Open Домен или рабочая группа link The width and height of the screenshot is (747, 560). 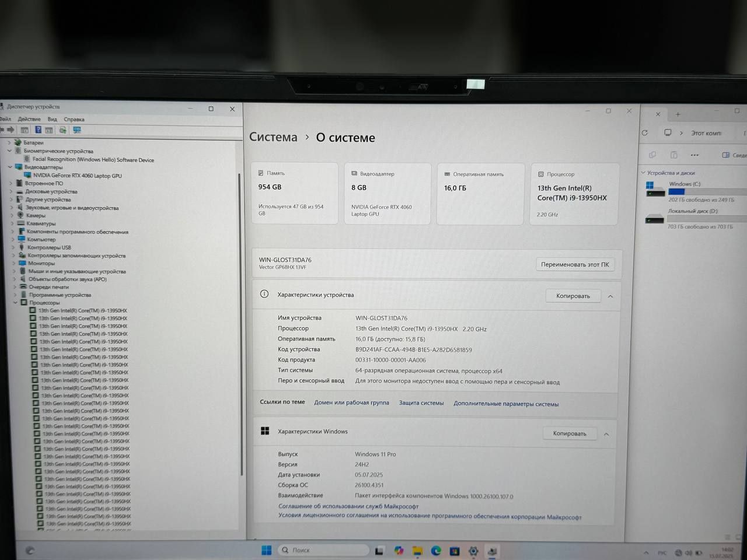coord(351,402)
